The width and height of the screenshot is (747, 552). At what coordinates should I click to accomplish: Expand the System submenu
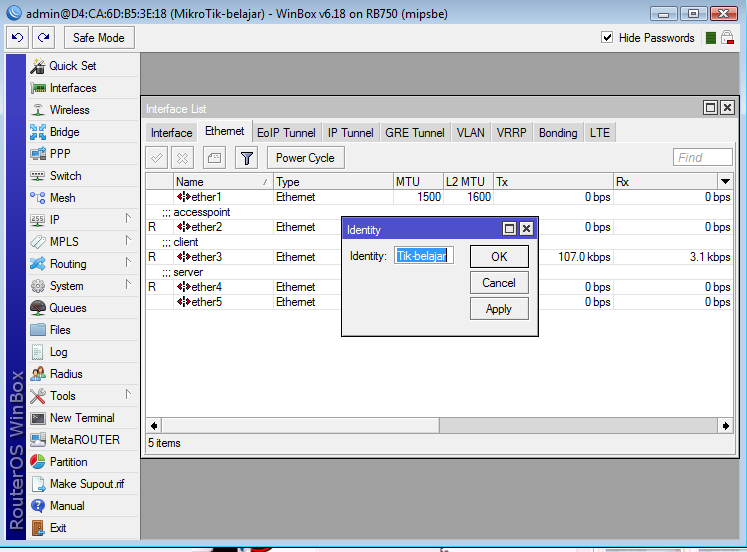(x=83, y=286)
